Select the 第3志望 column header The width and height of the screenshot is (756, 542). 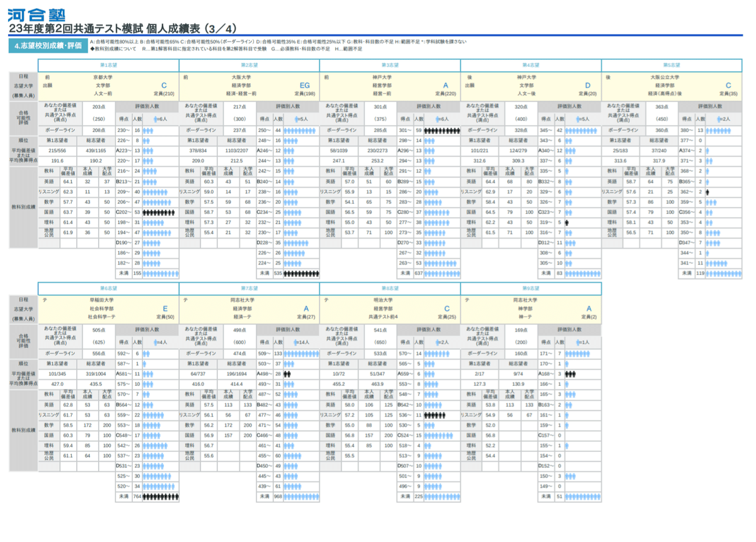tap(391, 65)
